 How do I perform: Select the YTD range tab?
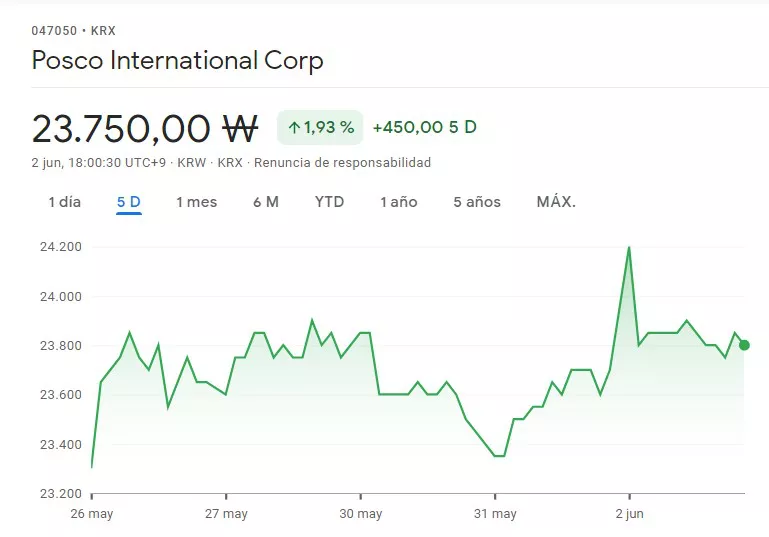[329, 202]
